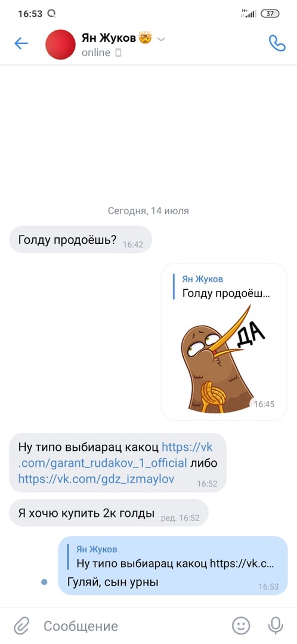Viewport: 297px width, 644px height.
Task: Tap the mobile device icon next to online
Action: pos(118,52)
